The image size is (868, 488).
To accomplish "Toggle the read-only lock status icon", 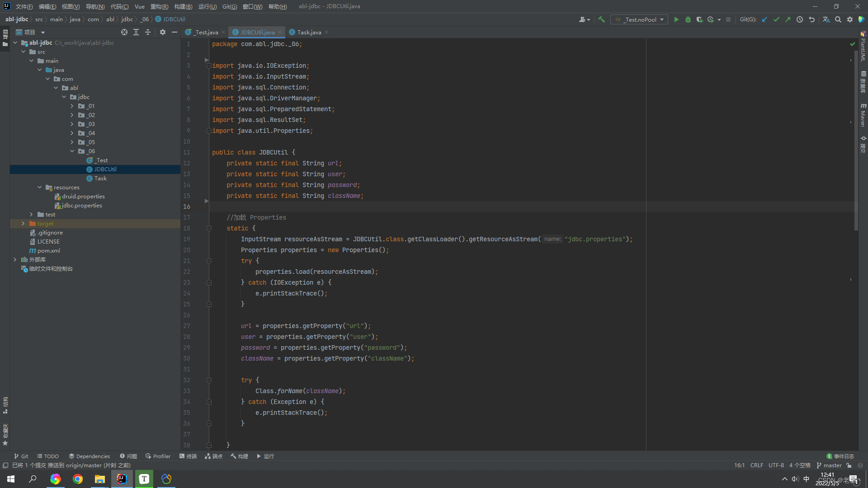I will click(x=849, y=465).
